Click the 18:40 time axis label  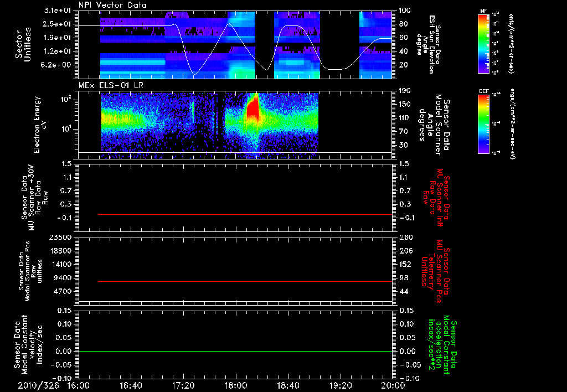point(288,385)
